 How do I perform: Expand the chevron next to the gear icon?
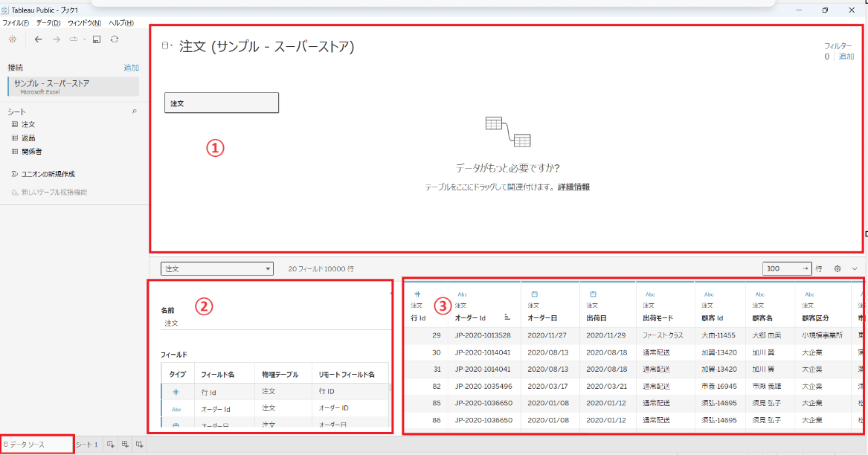tap(855, 268)
